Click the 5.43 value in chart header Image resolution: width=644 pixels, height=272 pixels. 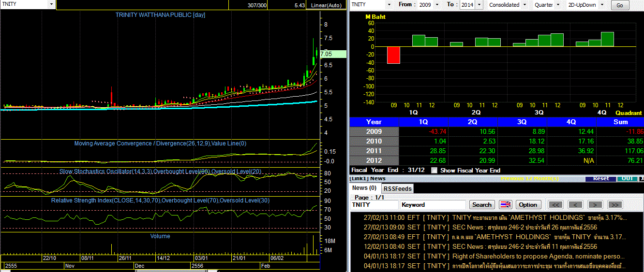[300, 5]
